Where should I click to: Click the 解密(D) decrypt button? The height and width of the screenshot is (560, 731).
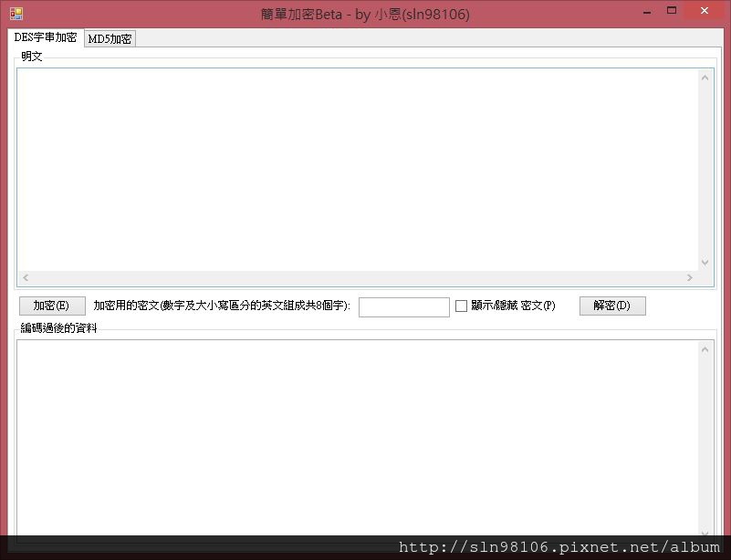612,306
